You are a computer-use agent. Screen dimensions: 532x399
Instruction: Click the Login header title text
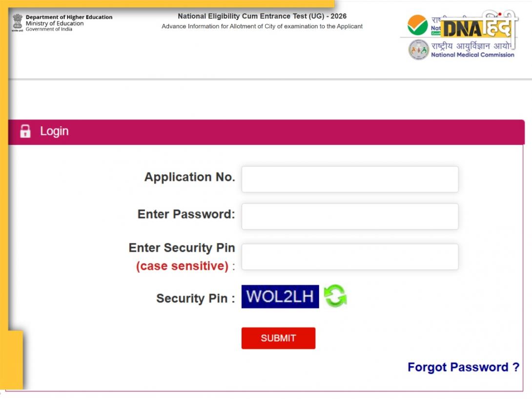pos(54,131)
